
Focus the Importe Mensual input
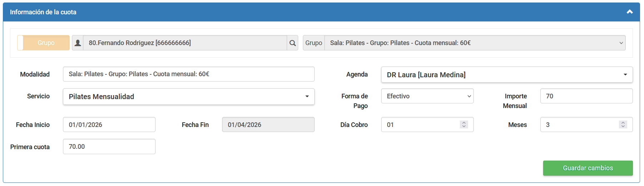[586, 96]
